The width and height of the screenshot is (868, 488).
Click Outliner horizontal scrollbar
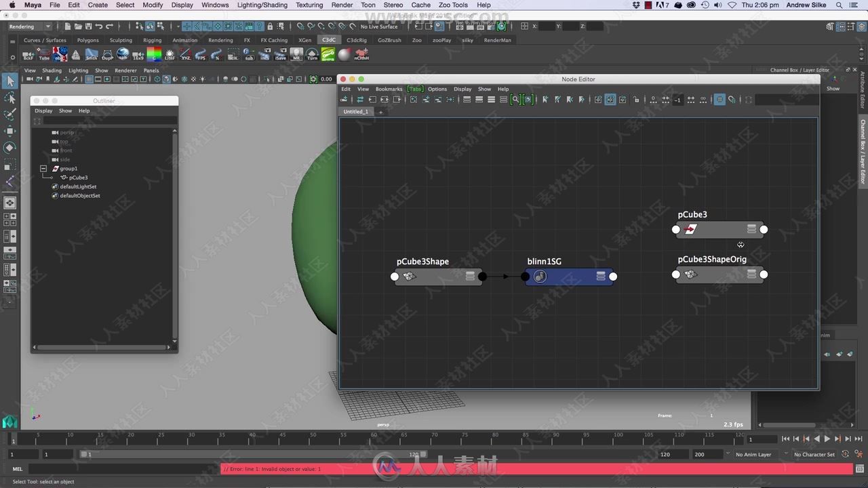tap(102, 347)
